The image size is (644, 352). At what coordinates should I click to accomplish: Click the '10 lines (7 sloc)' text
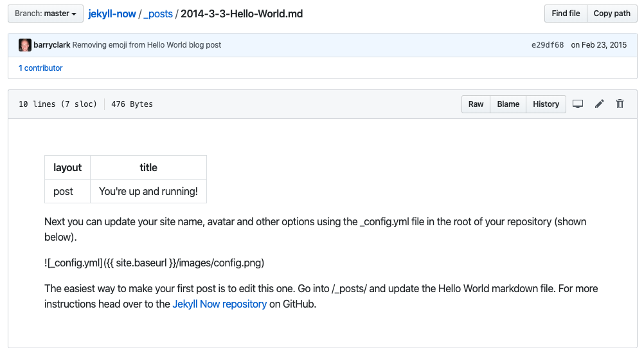point(58,104)
